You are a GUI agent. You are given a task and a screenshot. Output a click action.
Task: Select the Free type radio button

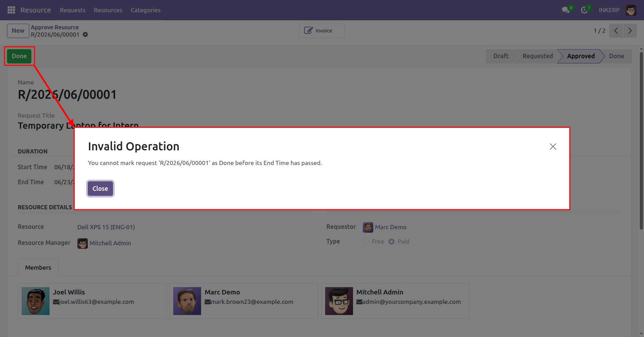tap(366, 241)
